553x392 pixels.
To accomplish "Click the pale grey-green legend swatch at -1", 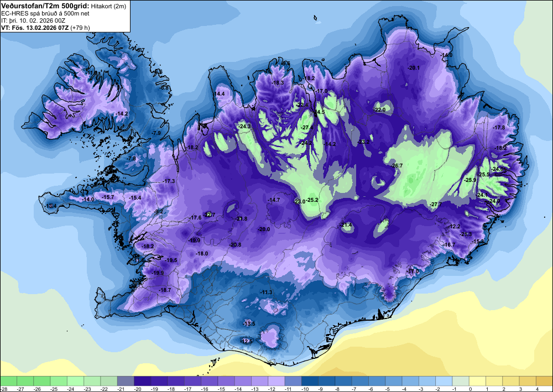I will pos(461,381).
